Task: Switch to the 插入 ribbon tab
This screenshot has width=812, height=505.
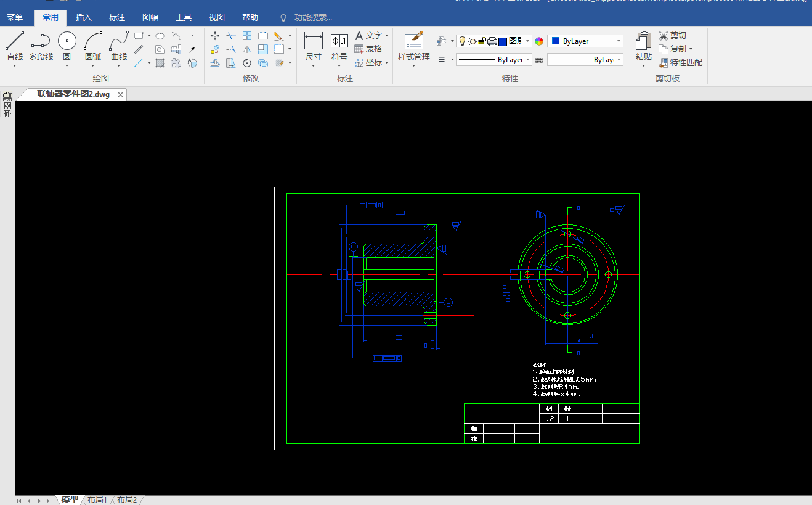Action: [84, 17]
